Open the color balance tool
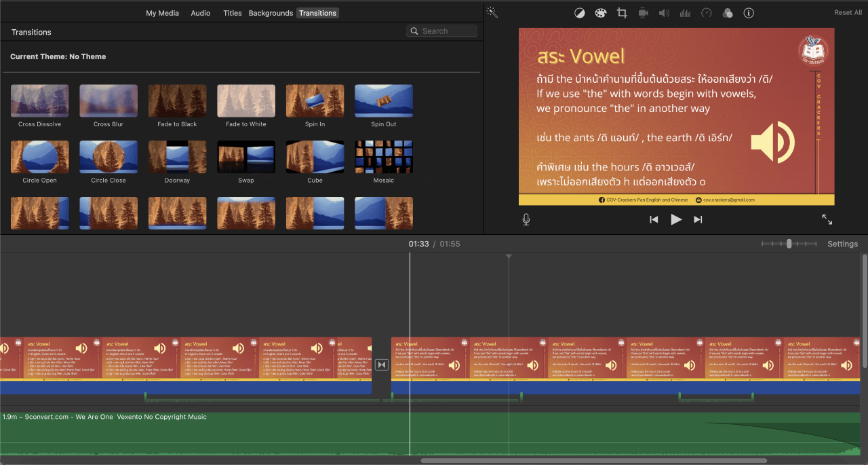This screenshot has height=465, width=868. pyautogui.click(x=579, y=13)
